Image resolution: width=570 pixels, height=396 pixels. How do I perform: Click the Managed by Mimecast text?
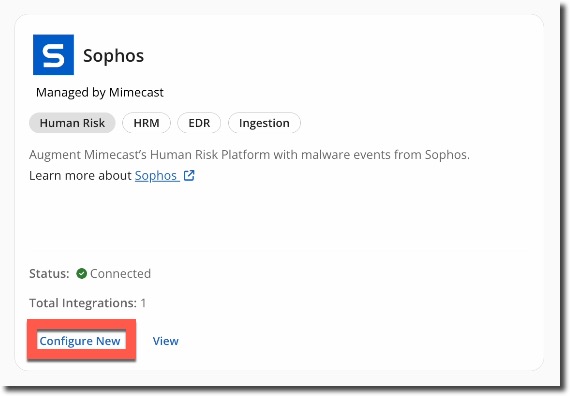point(100,92)
